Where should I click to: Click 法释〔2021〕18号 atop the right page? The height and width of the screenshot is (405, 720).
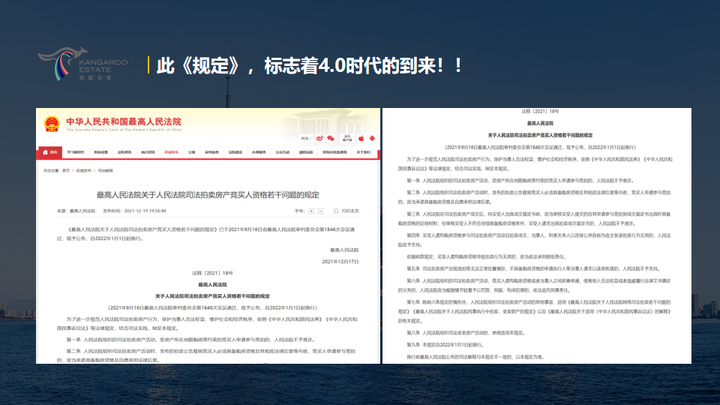point(540,112)
